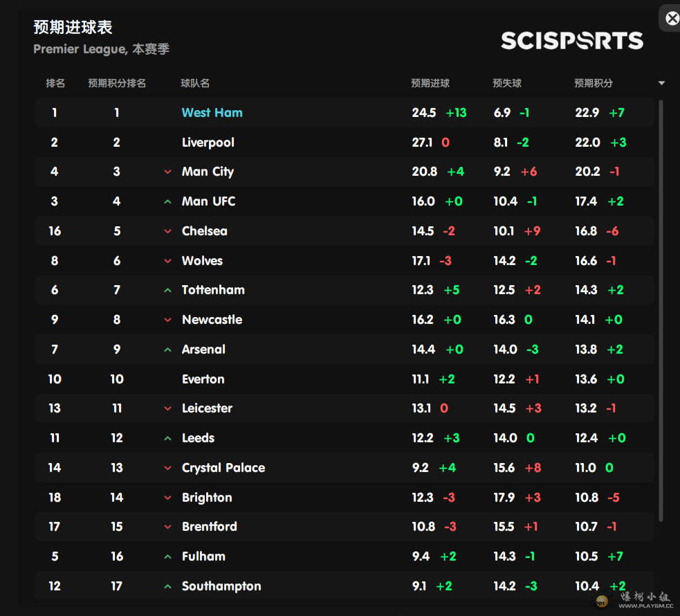
Task: Sort by 预期积分排名 column header
Action: coord(117,83)
